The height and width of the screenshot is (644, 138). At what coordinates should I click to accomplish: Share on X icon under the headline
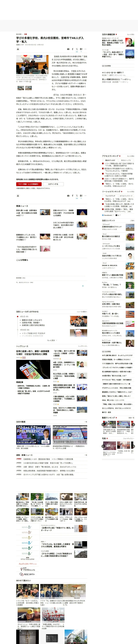[77, 49]
